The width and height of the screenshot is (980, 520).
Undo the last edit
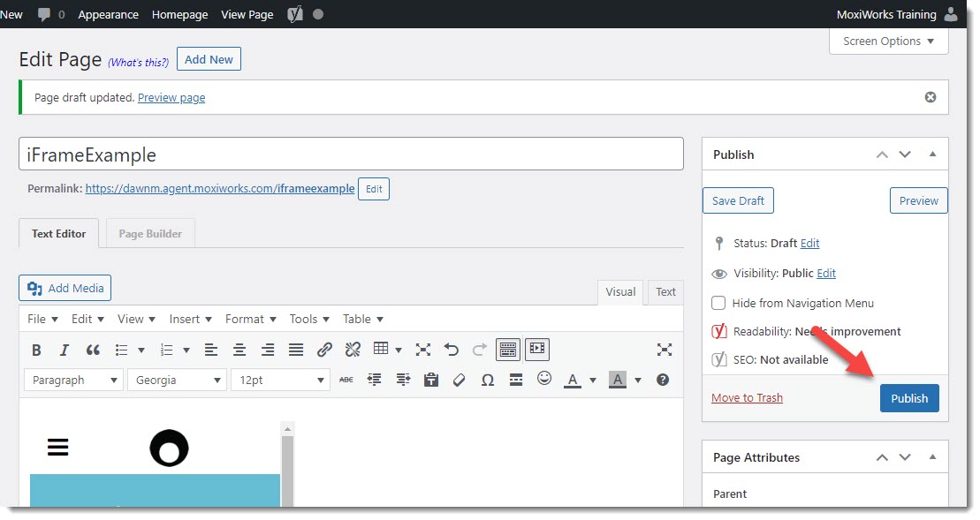point(452,350)
